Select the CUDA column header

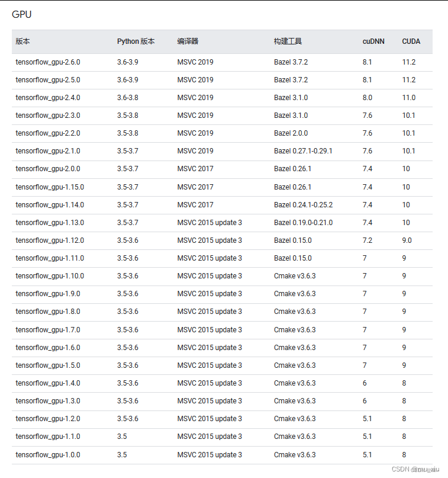411,41
